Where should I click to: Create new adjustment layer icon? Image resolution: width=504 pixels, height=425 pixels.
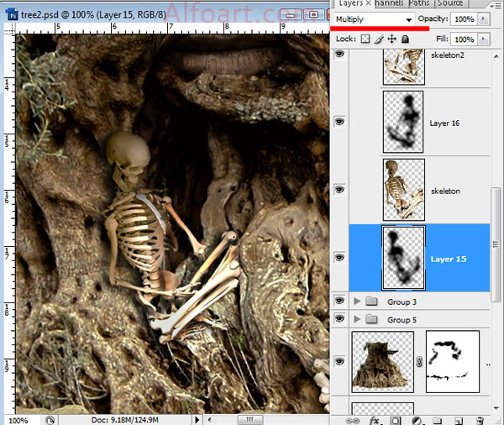pos(417,420)
